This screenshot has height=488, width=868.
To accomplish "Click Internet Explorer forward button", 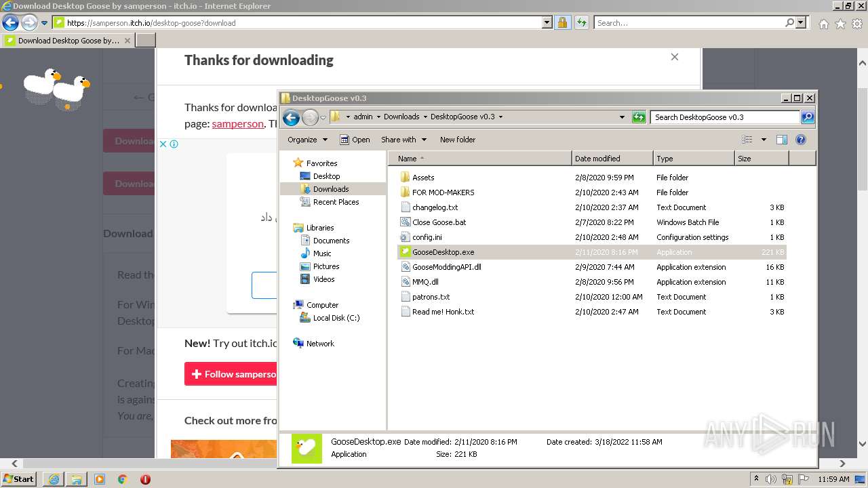I will [29, 22].
